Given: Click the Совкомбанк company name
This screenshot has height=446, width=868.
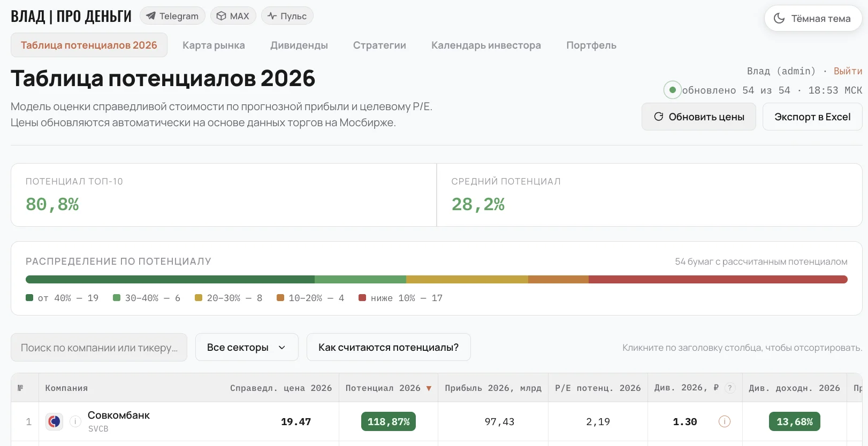Looking at the screenshot, I should point(119,415).
